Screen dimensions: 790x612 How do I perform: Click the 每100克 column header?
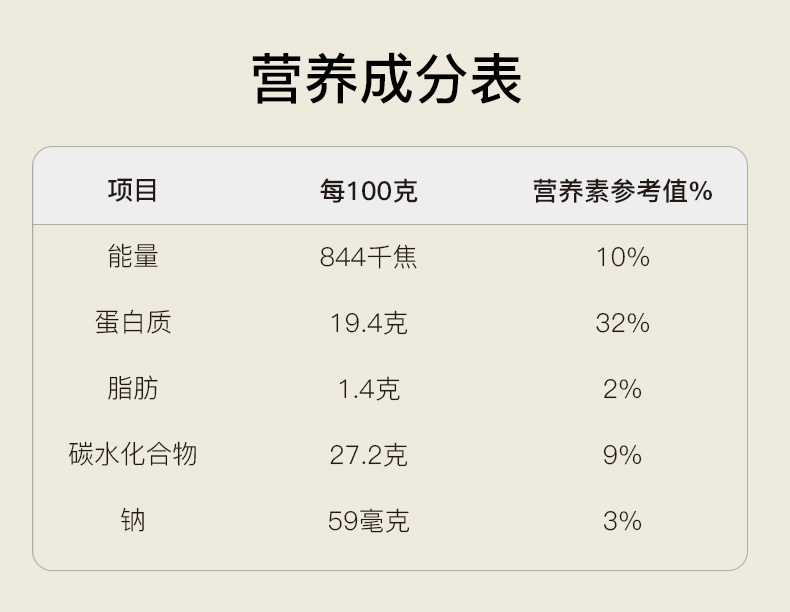point(369,190)
